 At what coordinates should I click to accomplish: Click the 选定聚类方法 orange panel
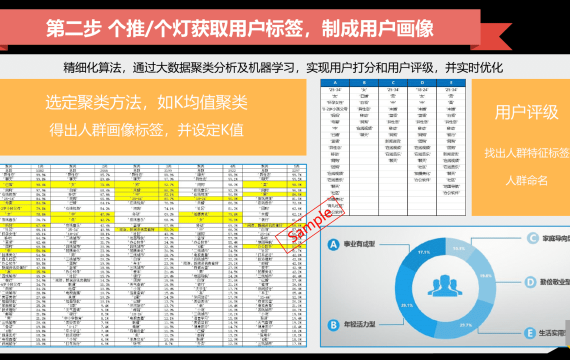[x=153, y=117]
